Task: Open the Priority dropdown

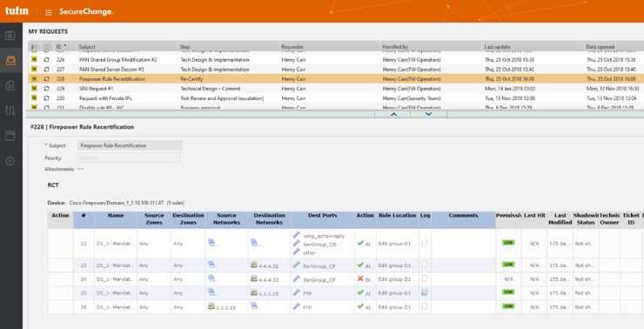Action: click(x=129, y=158)
